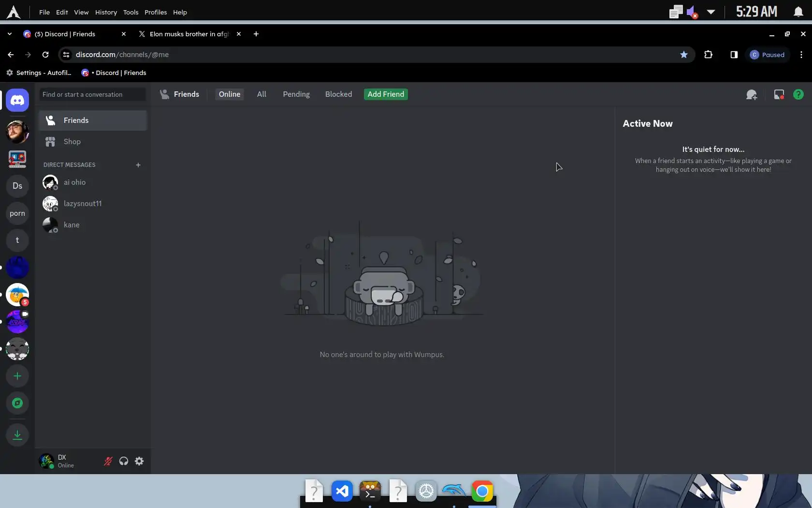
Task: Launch the Dolphin app in the dock
Action: pos(454,492)
